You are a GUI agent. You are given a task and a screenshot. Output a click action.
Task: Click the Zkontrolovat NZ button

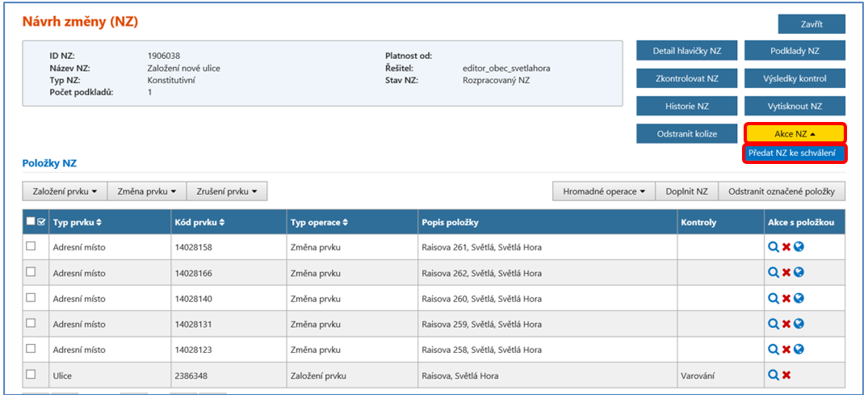pyautogui.click(x=686, y=78)
